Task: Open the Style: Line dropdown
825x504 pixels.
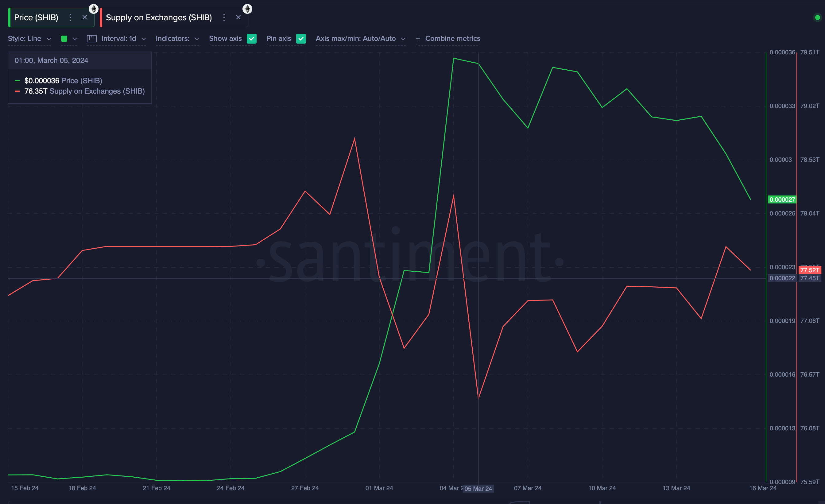Action: (x=29, y=38)
